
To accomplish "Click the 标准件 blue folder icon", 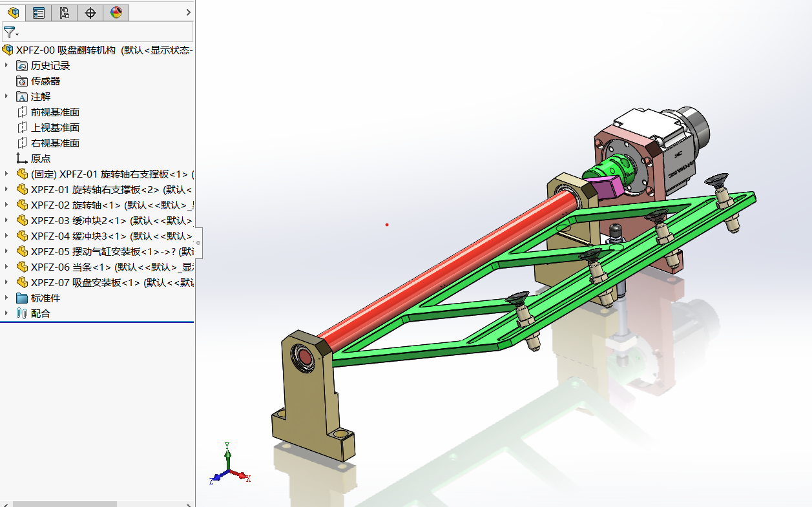I will point(22,298).
